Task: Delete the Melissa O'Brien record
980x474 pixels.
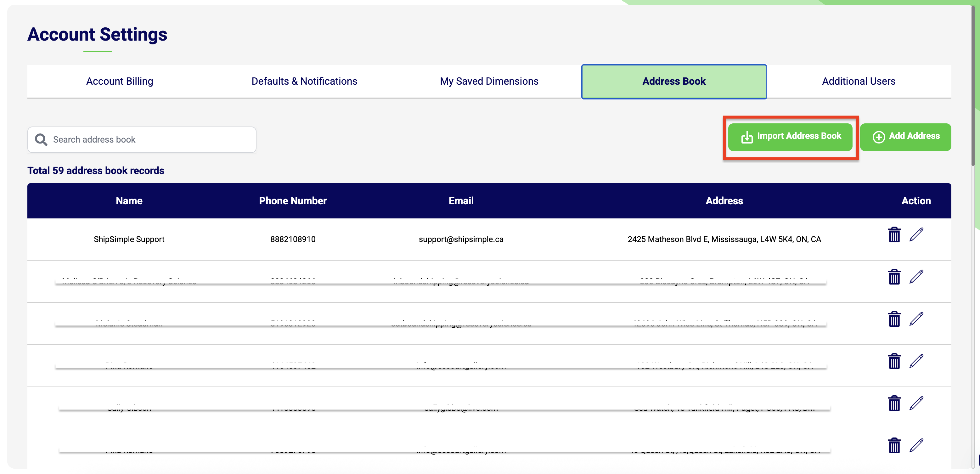Action: tap(894, 277)
